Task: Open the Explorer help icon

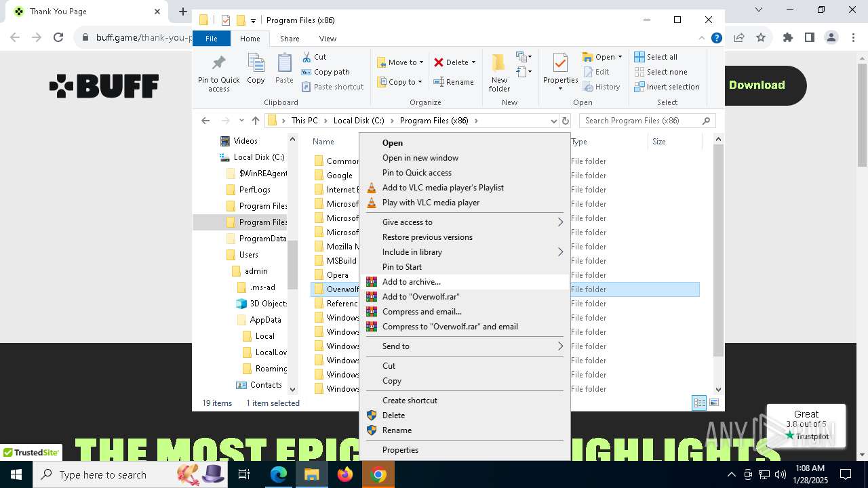Action: (x=717, y=39)
